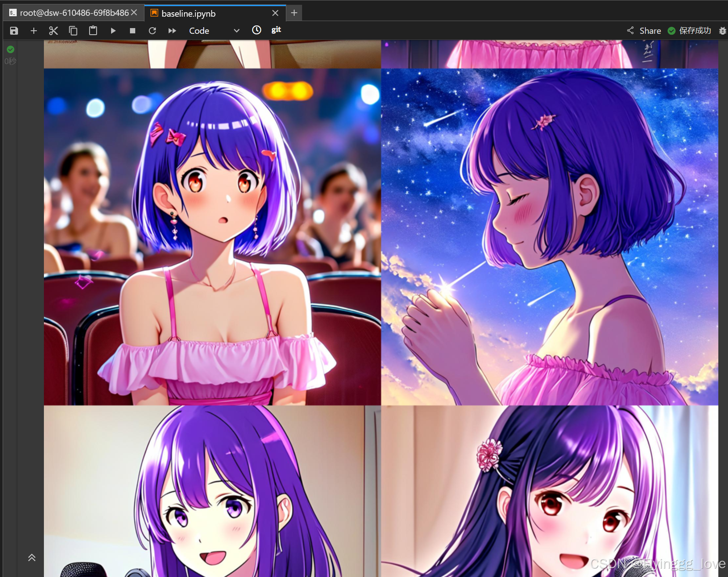728x577 pixels.
Task: Save the notebook with the floppy disk icon
Action: [14, 31]
